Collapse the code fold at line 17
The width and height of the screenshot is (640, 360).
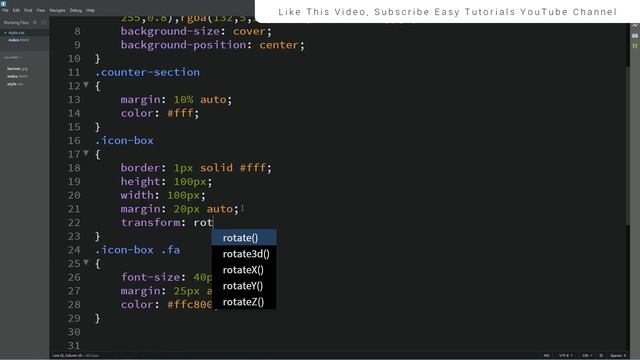(86, 153)
